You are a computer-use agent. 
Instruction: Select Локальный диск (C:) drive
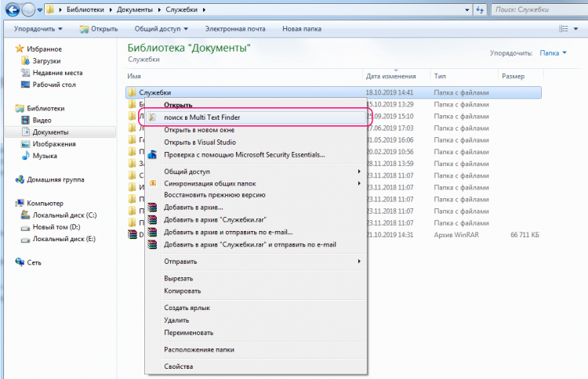pyautogui.click(x=64, y=215)
